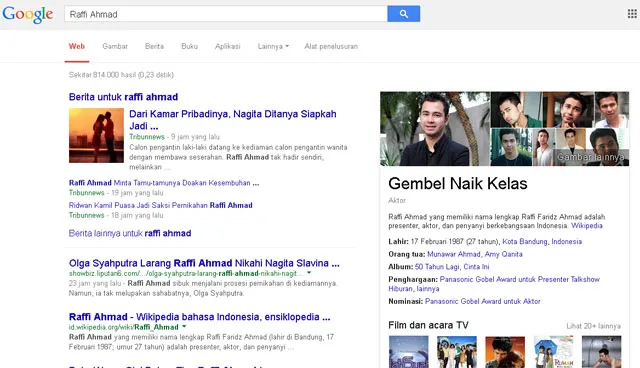The height and width of the screenshot is (368, 640).
Task: Click the Gembel Naik Kelas panel title
Action: (x=458, y=184)
